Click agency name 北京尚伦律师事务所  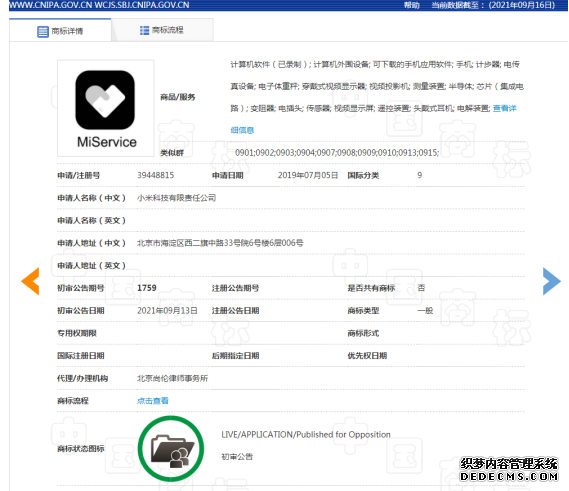click(x=172, y=378)
